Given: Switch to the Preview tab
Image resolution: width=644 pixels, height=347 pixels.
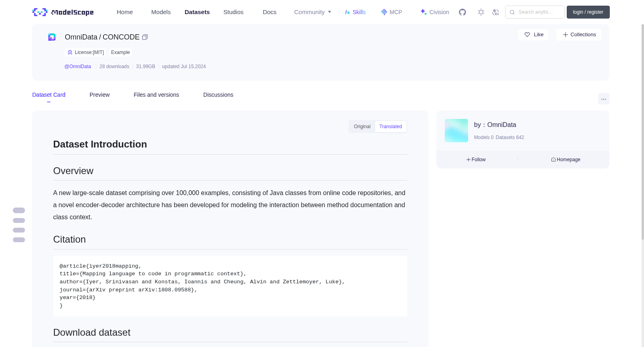Looking at the screenshot, I should pos(99,95).
